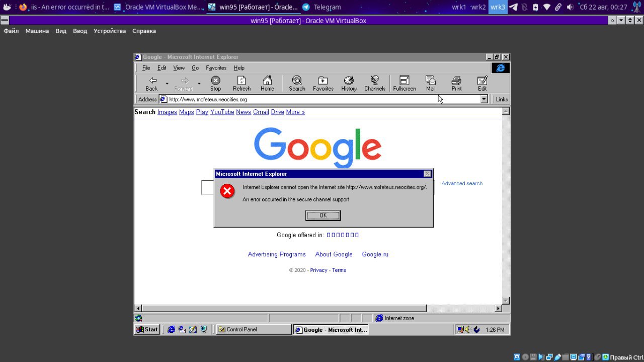Screen dimensions: 644x362
Task: Switch to wrk1 workspace
Action: tap(459, 7)
